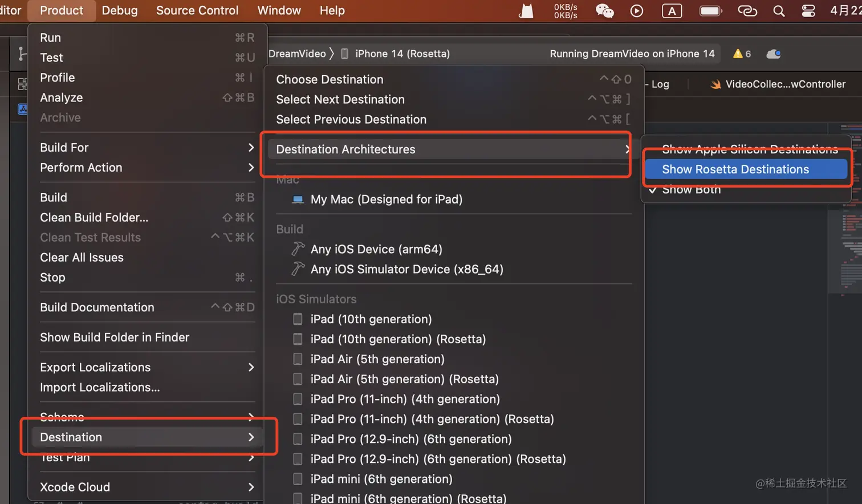The height and width of the screenshot is (504, 862).
Task: Choose Import Localizations…
Action: point(147,387)
